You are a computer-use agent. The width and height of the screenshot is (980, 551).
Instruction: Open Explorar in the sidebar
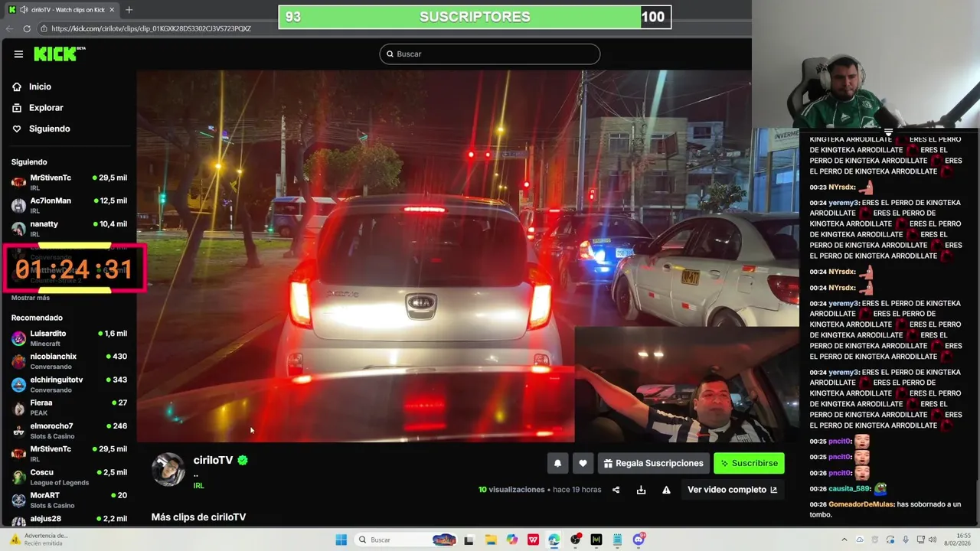tap(46, 108)
